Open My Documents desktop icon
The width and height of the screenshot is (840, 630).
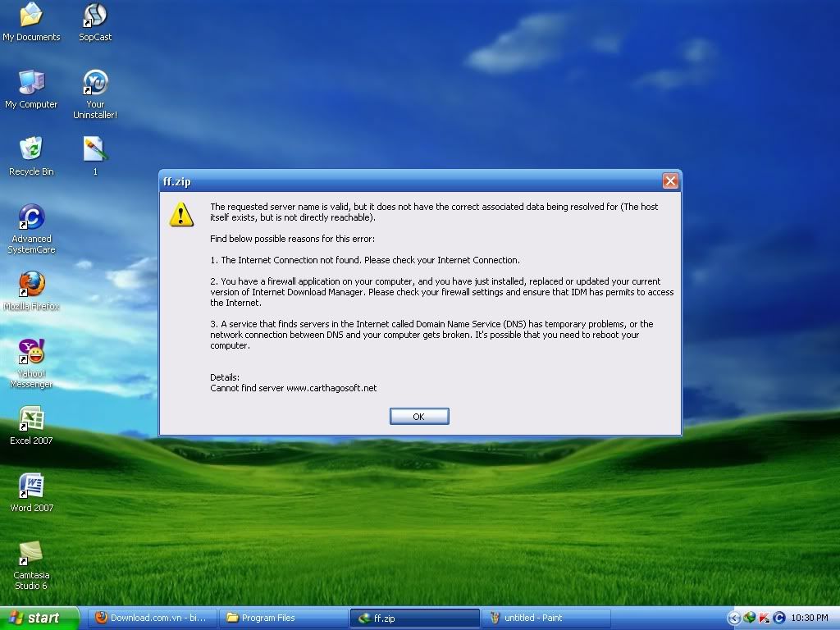pos(31,21)
